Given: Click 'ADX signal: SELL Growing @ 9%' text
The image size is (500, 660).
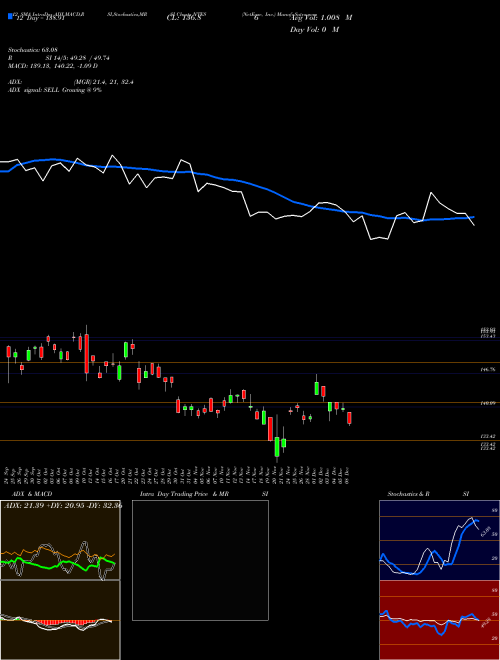Looking at the screenshot, I should point(55,90).
